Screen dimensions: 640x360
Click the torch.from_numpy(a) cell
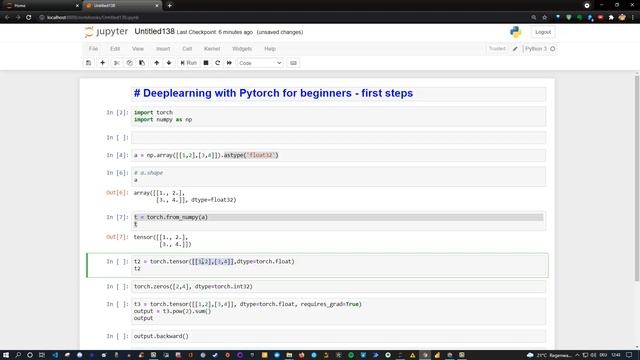click(339, 220)
